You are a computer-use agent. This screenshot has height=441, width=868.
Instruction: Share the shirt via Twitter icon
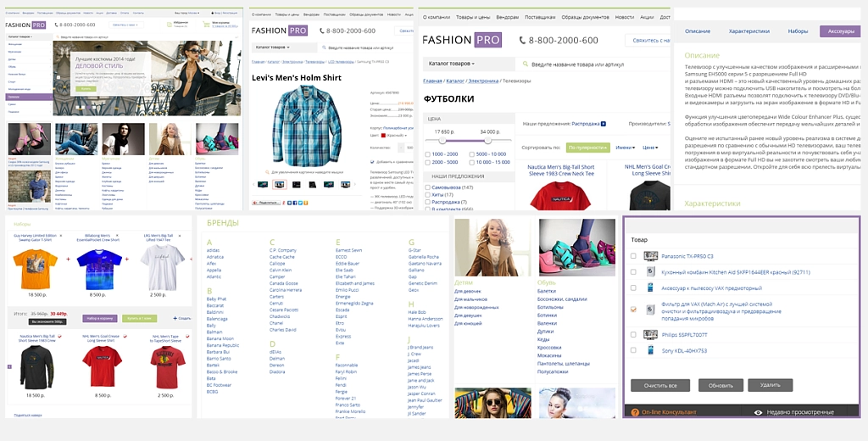click(299, 203)
